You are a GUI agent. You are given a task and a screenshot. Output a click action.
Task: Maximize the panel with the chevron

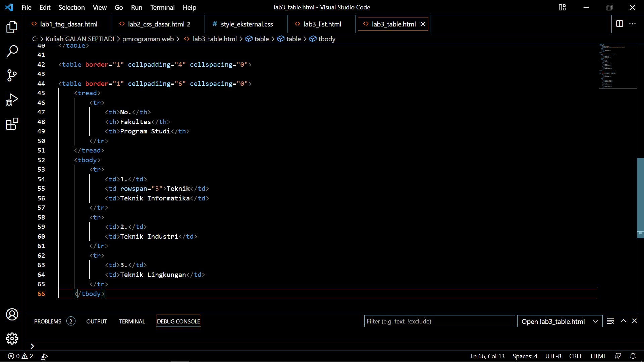point(623,321)
